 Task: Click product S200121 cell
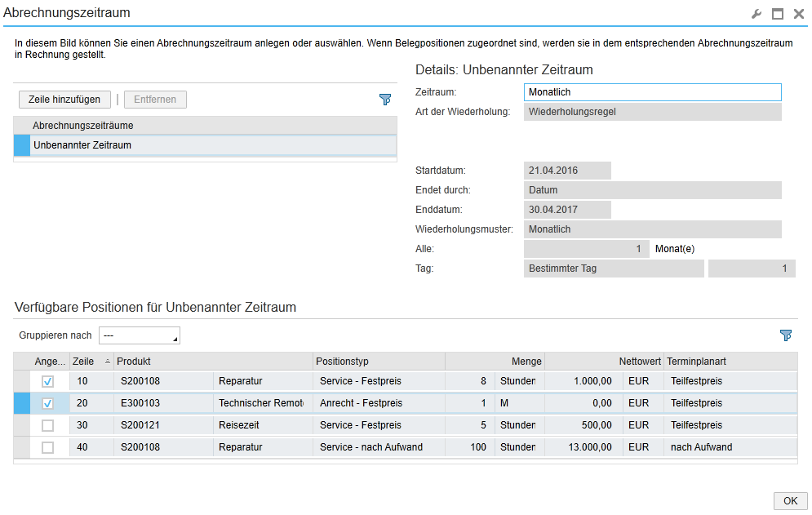tap(164, 425)
